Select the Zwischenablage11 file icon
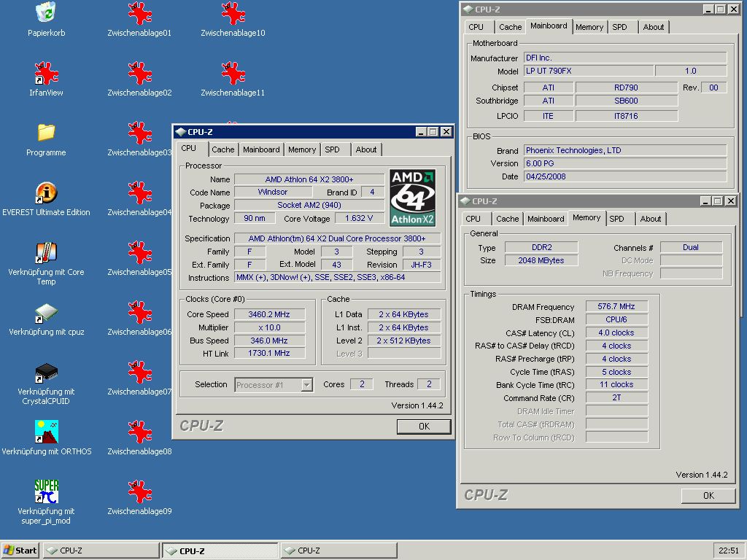Screen dimensions: 747x560 click(x=233, y=74)
